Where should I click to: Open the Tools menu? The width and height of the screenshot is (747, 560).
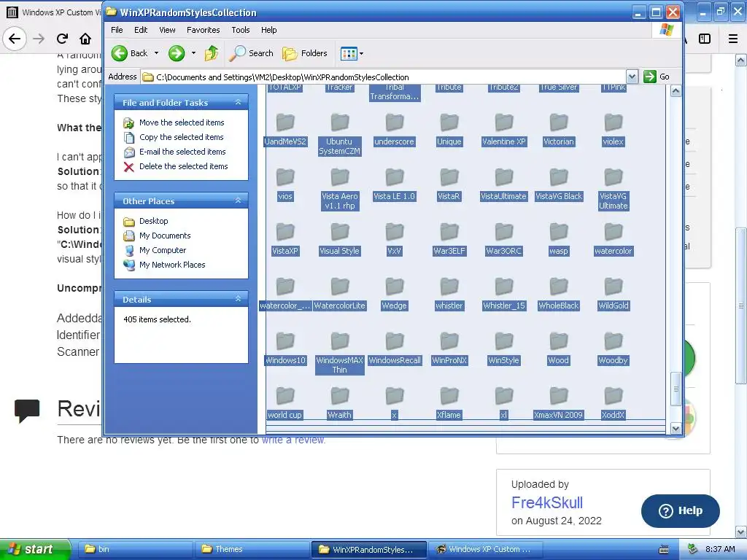pos(241,30)
